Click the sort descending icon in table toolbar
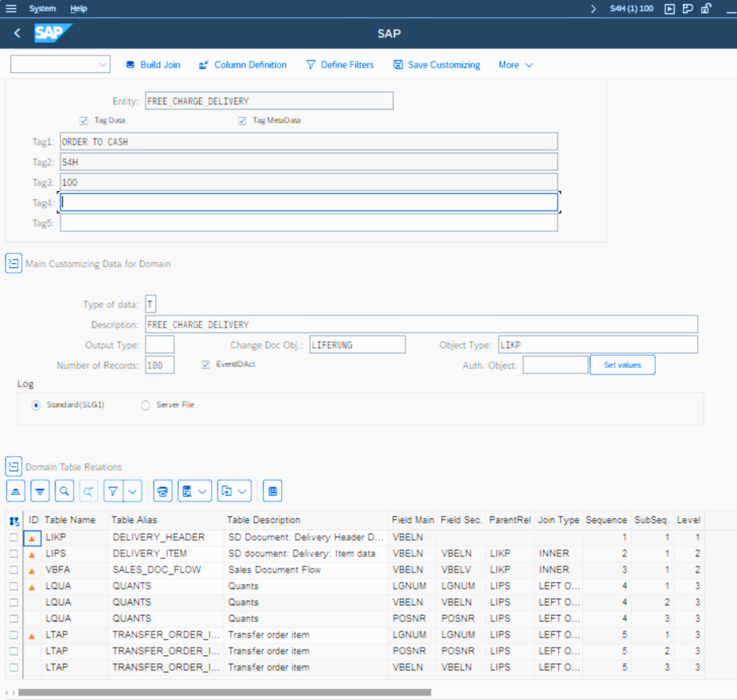737x700 pixels. point(40,491)
